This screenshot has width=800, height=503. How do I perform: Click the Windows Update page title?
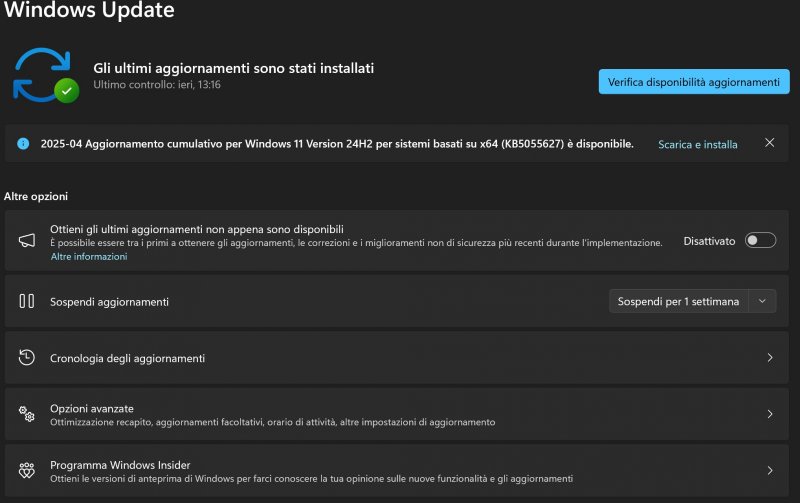tap(89, 10)
